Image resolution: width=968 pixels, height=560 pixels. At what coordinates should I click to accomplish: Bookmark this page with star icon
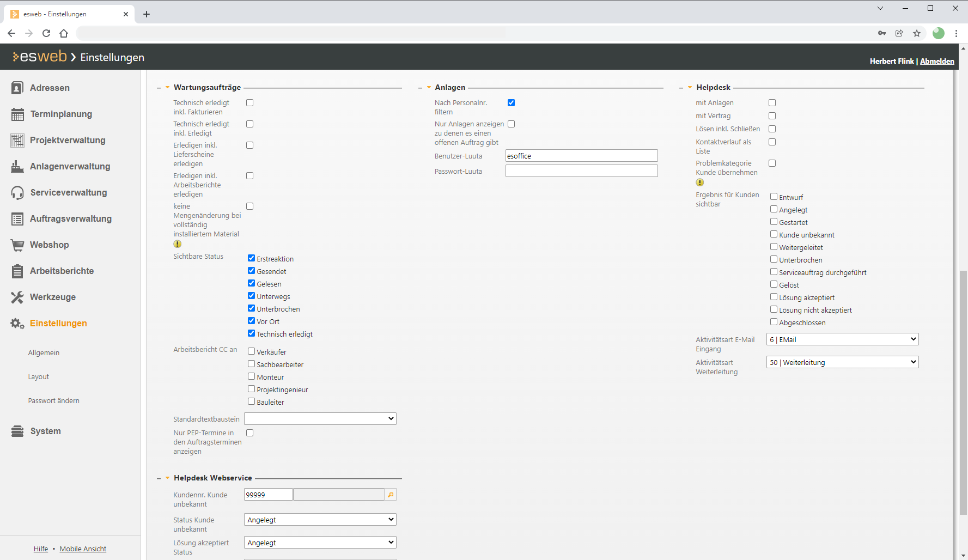[x=917, y=33]
